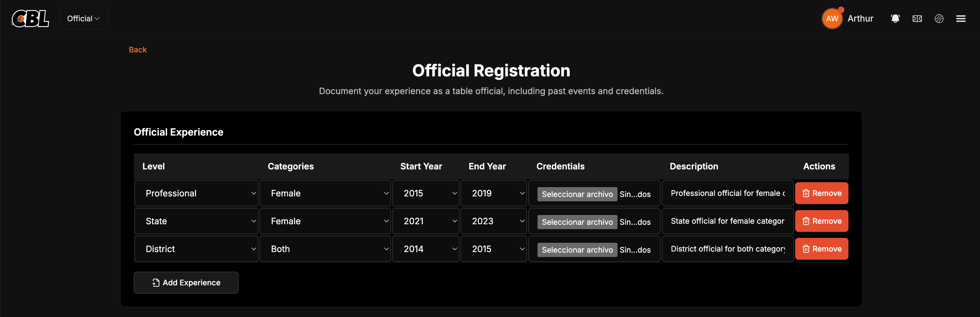Click the Add Experience button
980x317 pixels.
(x=186, y=282)
